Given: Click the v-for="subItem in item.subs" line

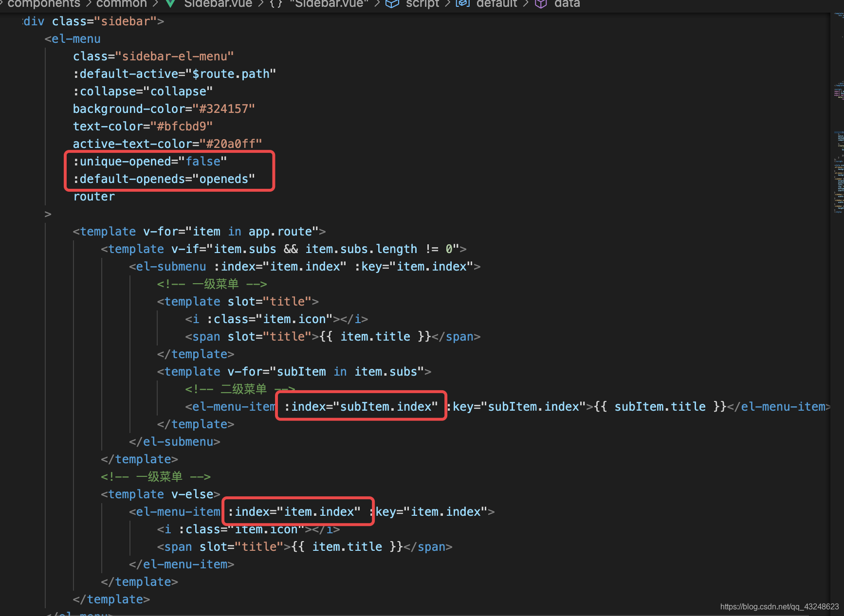Looking at the screenshot, I should [x=294, y=372].
